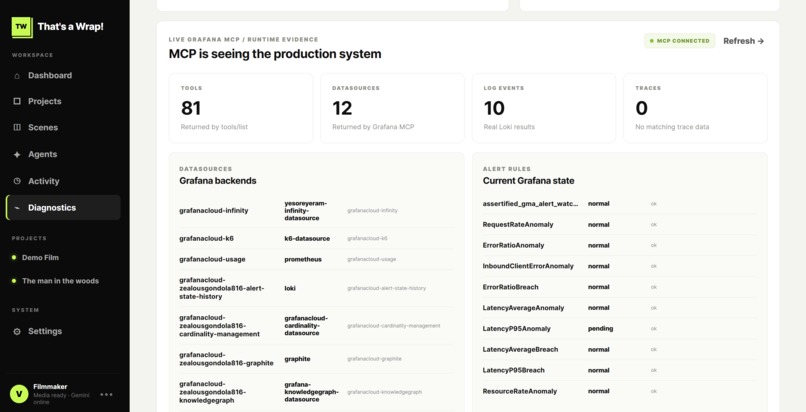This screenshot has width=806, height=412.
Task: Open Settings from sidebar
Action: 45,331
